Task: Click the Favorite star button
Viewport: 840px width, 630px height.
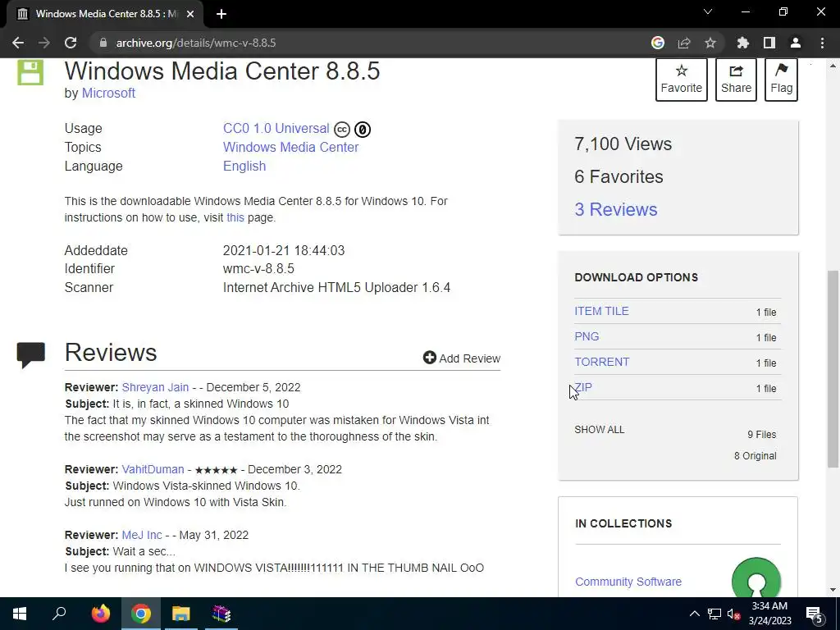Action: [682, 80]
